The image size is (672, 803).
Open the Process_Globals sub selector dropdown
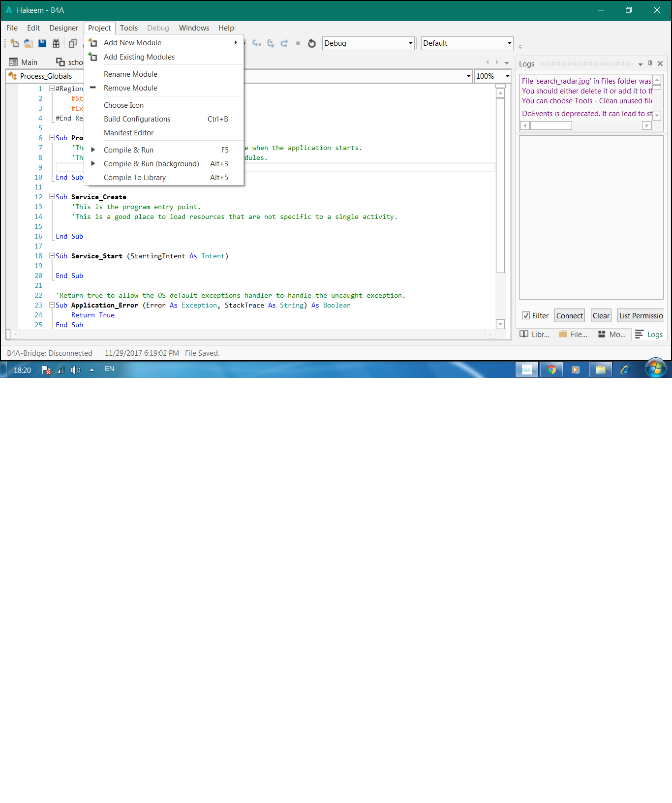[468, 76]
